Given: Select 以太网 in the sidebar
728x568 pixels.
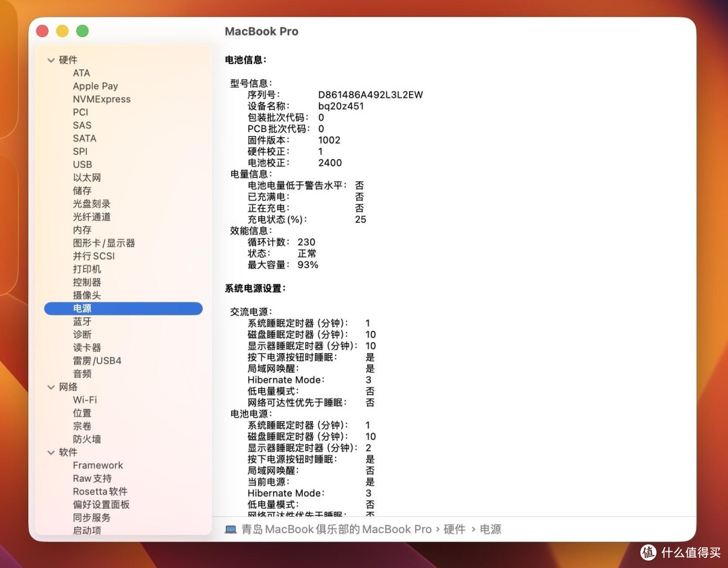Looking at the screenshot, I should click(87, 177).
